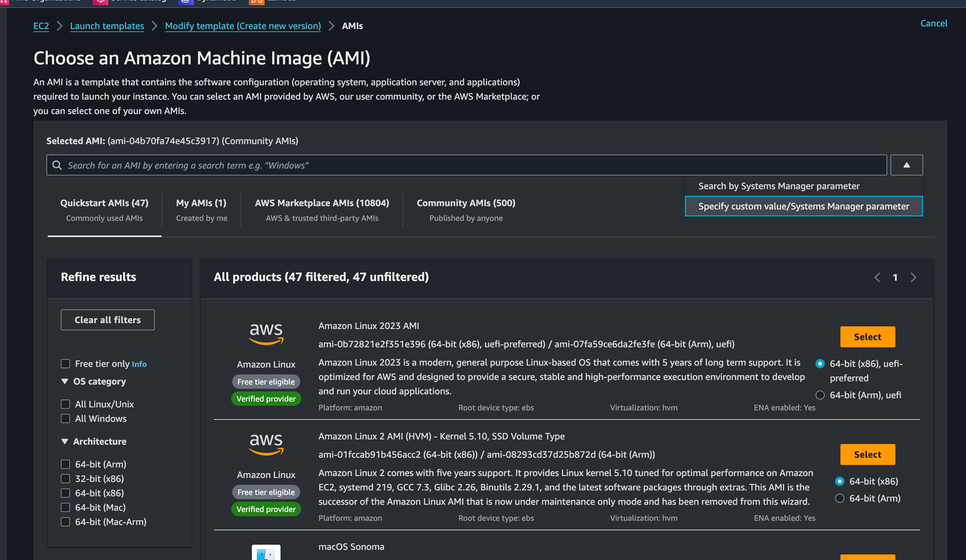Go to previous results page arrow

pyautogui.click(x=877, y=277)
